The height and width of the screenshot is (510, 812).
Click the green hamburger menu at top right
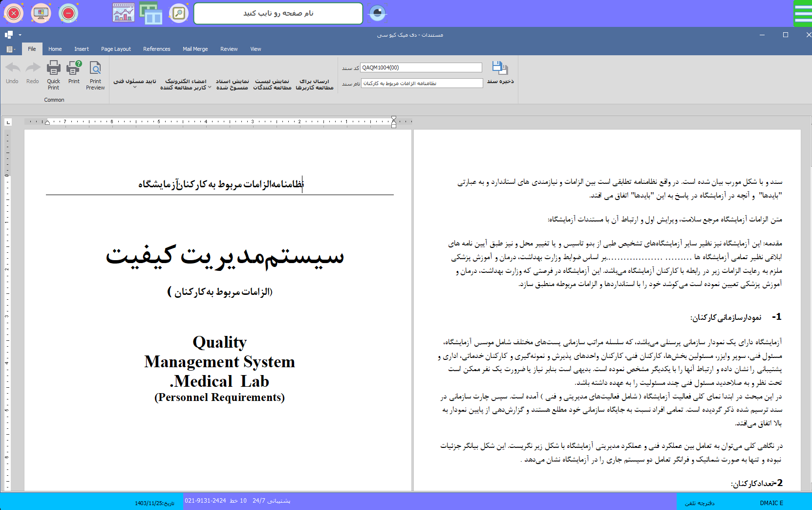tap(803, 13)
